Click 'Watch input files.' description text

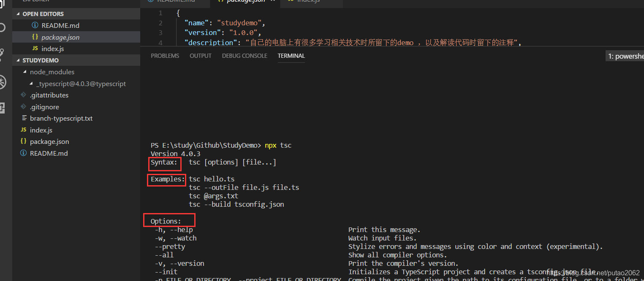click(x=383, y=238)
